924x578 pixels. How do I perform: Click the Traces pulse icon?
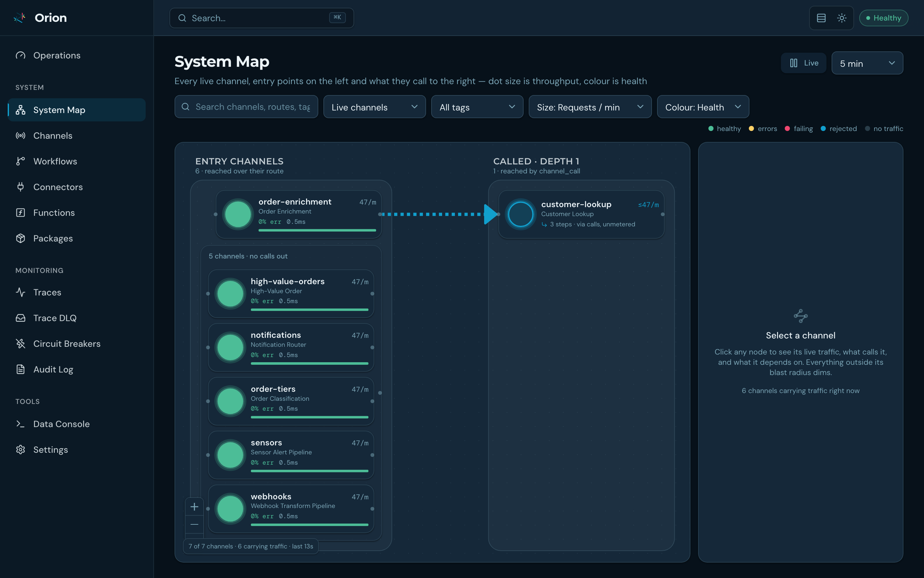click(x=21, y=293)
